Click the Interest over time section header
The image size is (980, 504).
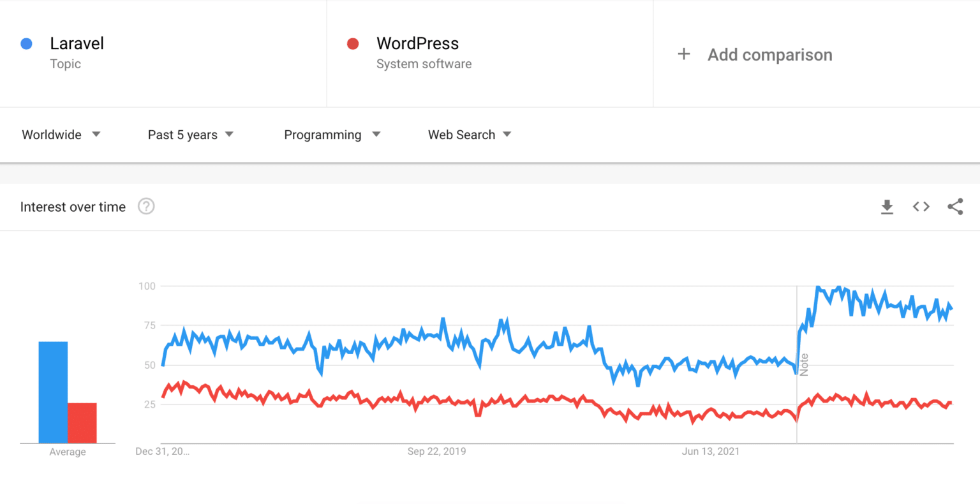pos(73,206)
